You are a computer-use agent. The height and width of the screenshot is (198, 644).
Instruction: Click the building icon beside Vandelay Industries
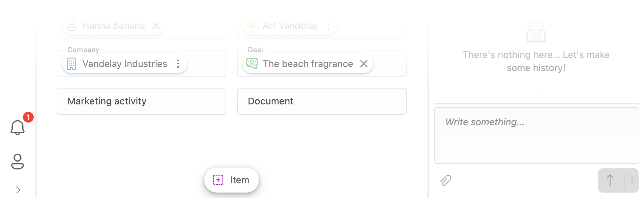click(x=71, y=64)
